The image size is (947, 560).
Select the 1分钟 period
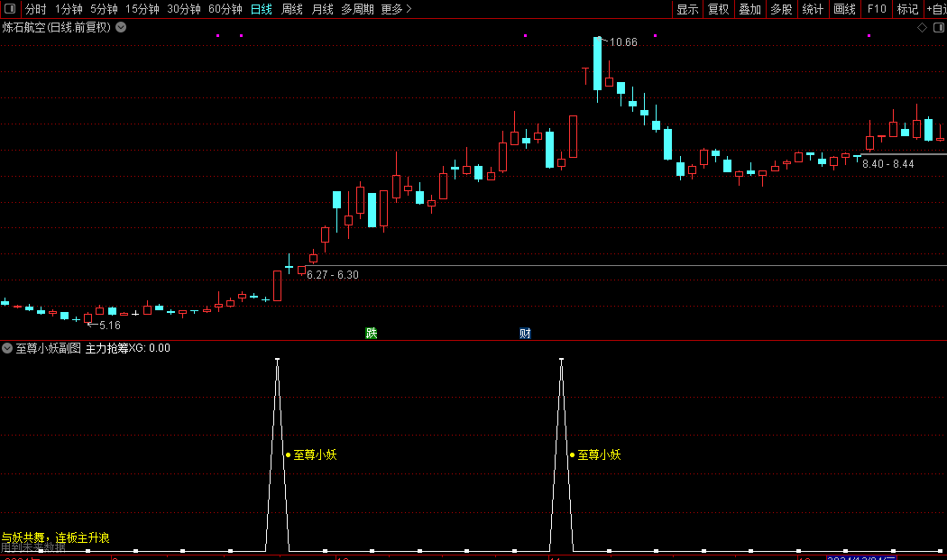tap(69, 9)
